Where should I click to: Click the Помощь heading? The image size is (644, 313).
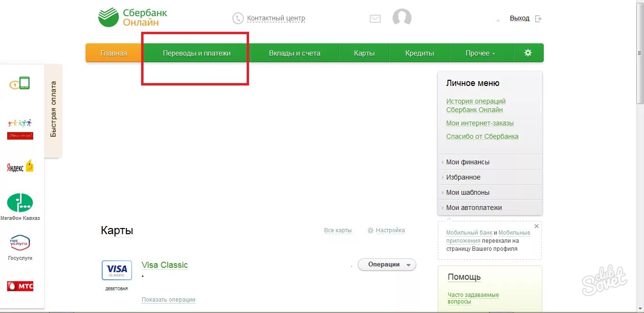coord(464,277)
